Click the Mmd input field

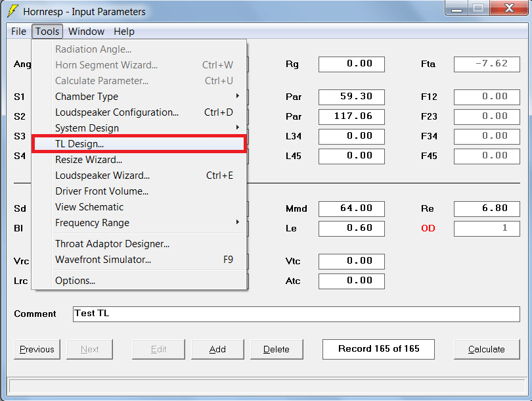351,209
